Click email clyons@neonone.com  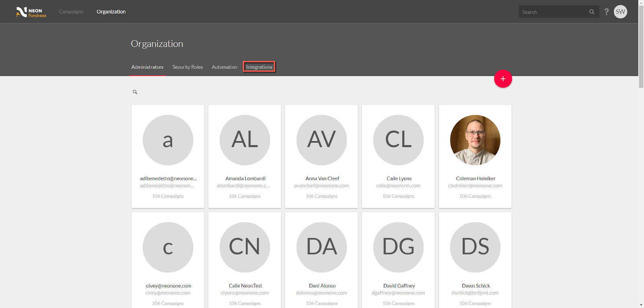click(x=245, y=293)
